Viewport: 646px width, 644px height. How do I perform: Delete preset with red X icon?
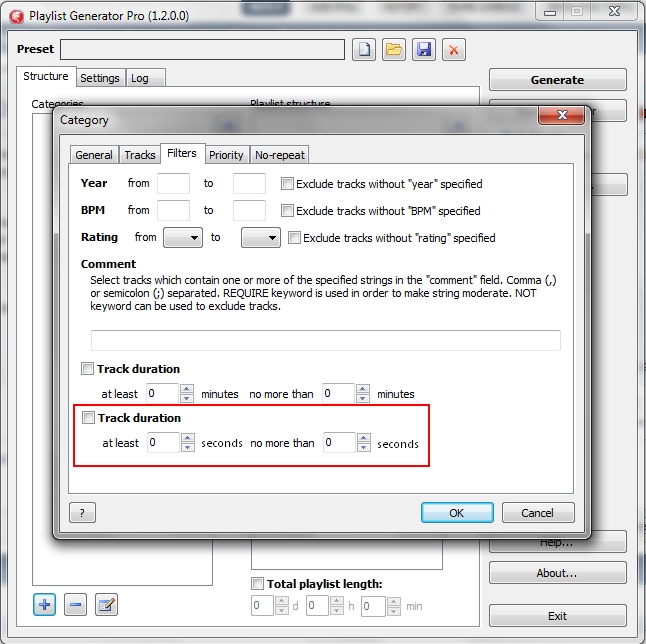click(x=454, y=50)
